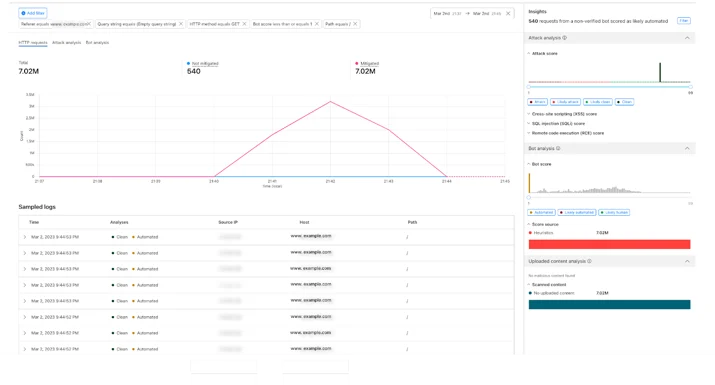Image resolution: width=715 pixels, height=385 pixels.
Task: Toggle the Attack score category chip
Action: tap(537, 102)
